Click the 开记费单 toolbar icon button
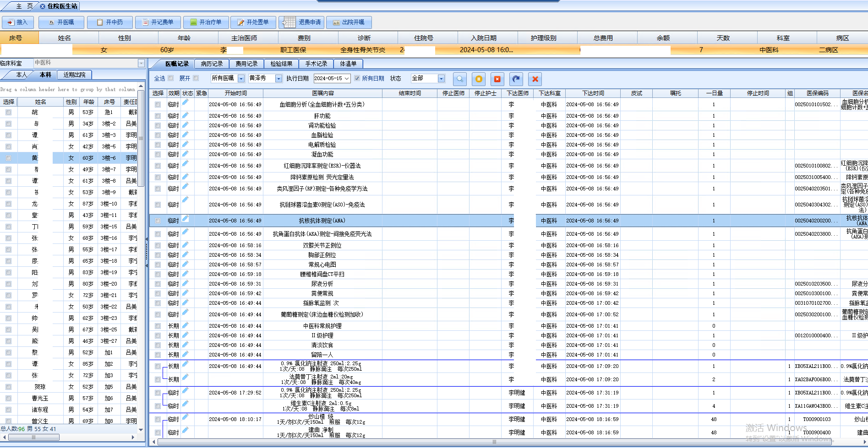 (158, 22)
